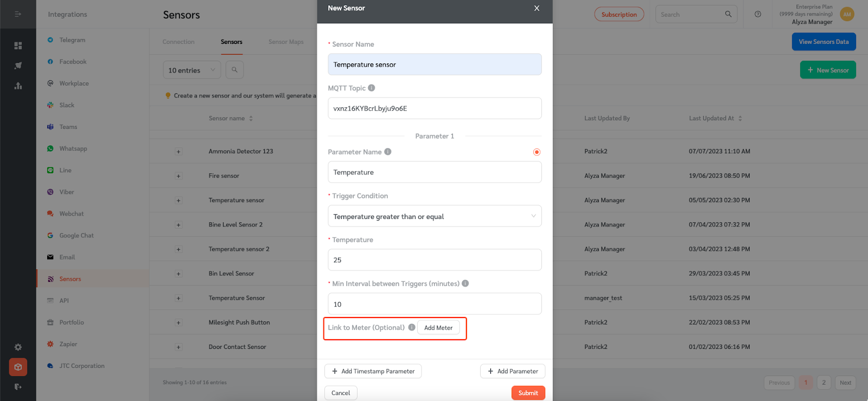Screen dimensions: 868x401
Task: Expand the Ammonia Detector 123 row
Action: (x=178, y=152)
